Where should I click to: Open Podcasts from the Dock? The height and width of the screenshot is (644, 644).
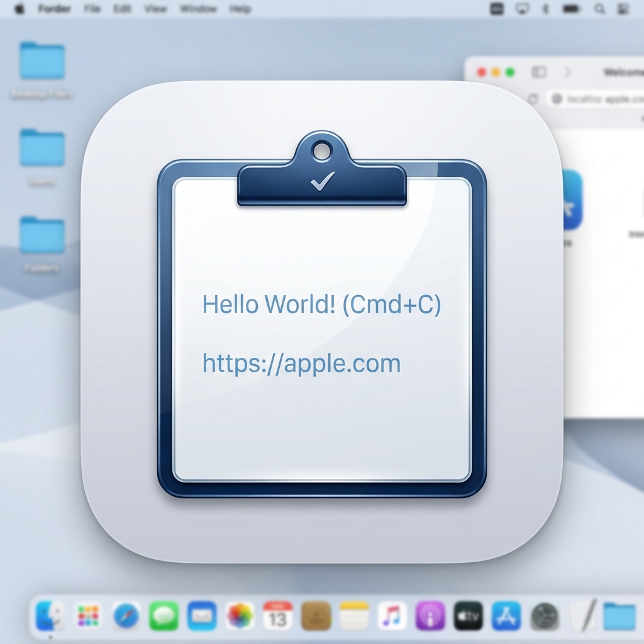pyautogui.click(x=430, y=616)
